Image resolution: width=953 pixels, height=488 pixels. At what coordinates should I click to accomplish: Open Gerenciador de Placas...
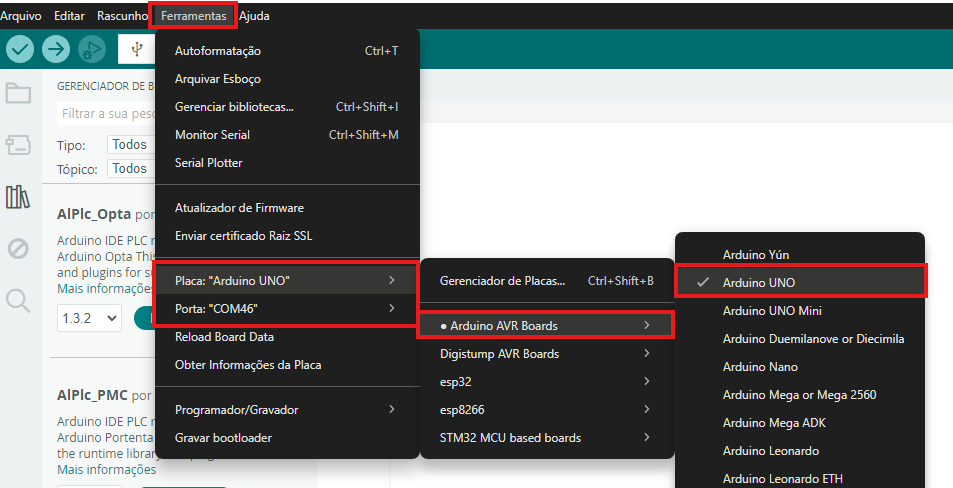click(547, 281)
